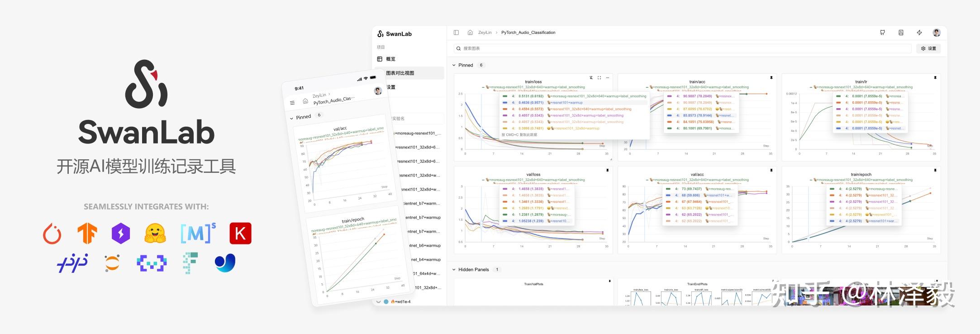
Task: Click the blue swatch next to +wd1e-4 experiment
Action: (386, 301)
